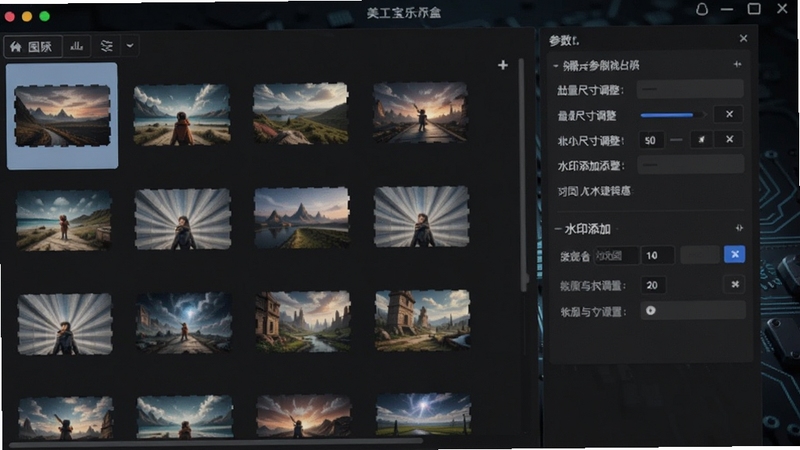This screenshot has width=800, height=450.
Task: Click the sliders filter toolbar icon
Action: (x=106, y=46)
